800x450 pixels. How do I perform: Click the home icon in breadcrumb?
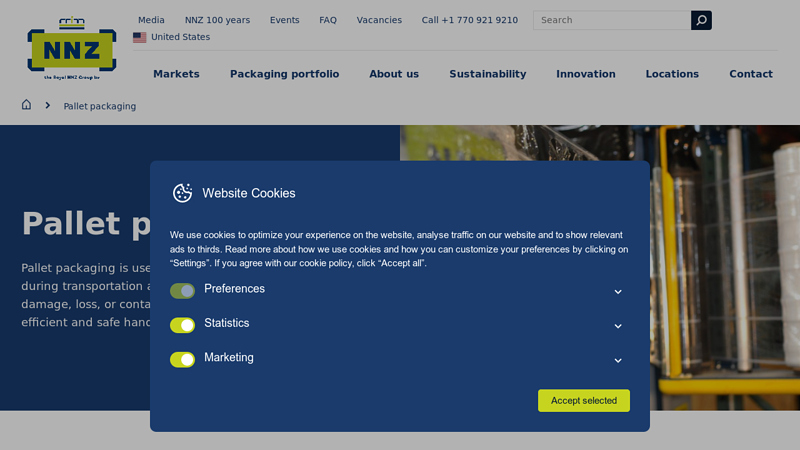tap(27, 105)
